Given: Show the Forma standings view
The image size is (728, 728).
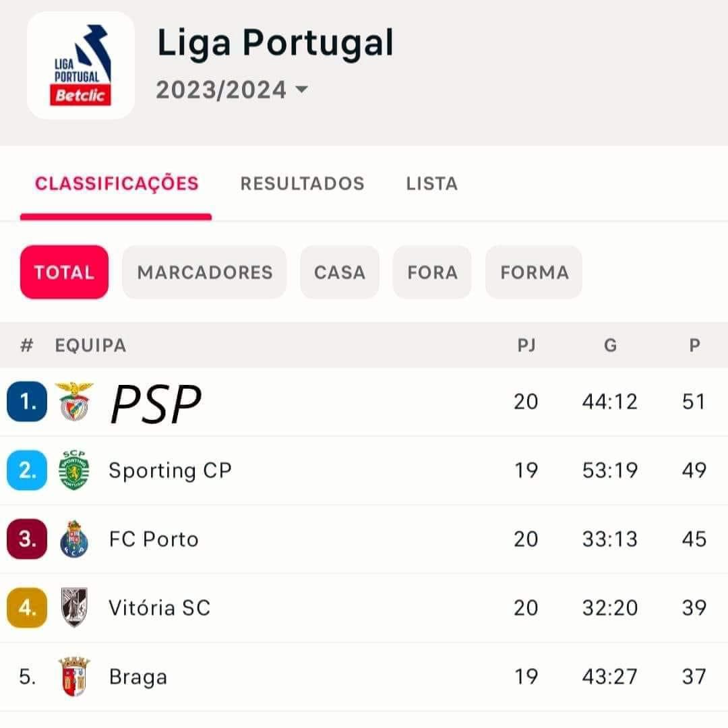Looking at the screenshot, I should pyautogui.click(x=534, y=272).
